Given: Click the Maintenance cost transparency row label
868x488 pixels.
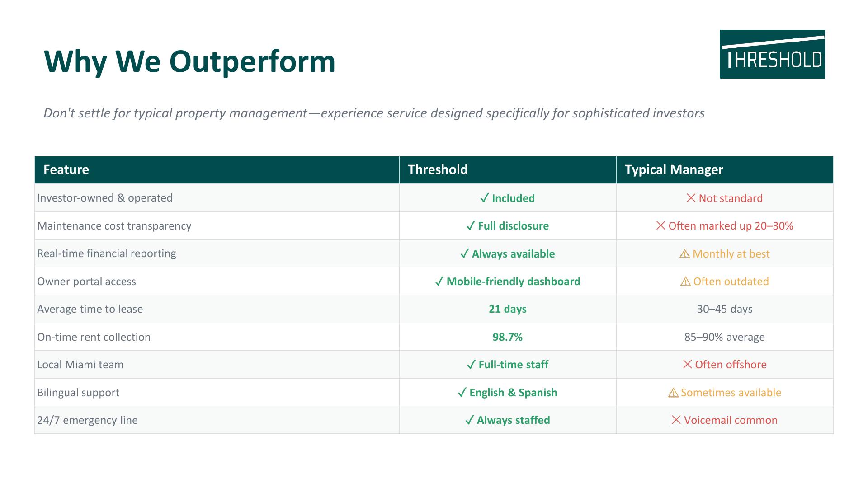Looking at the screenshot, I should point(114,226).
